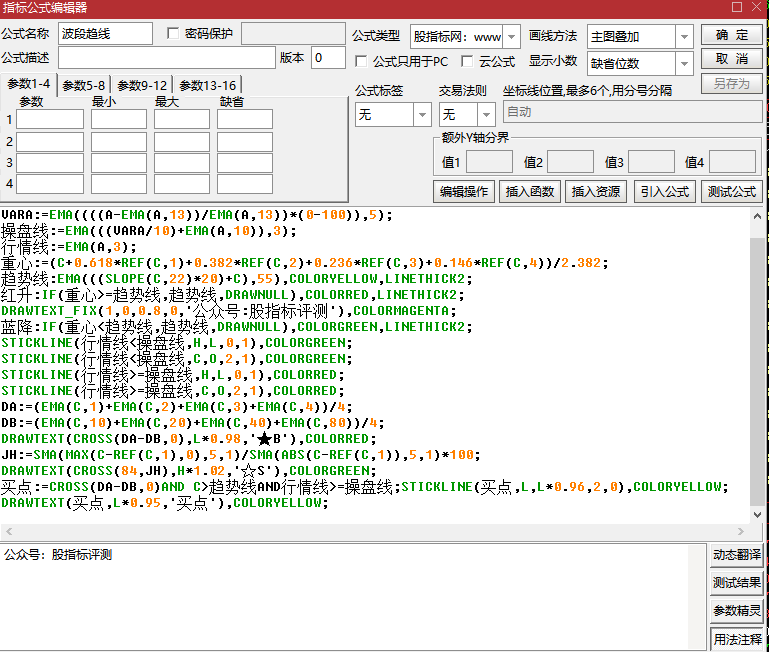
Task: Click the code editor scroll-down arrow
Action: 757,515
